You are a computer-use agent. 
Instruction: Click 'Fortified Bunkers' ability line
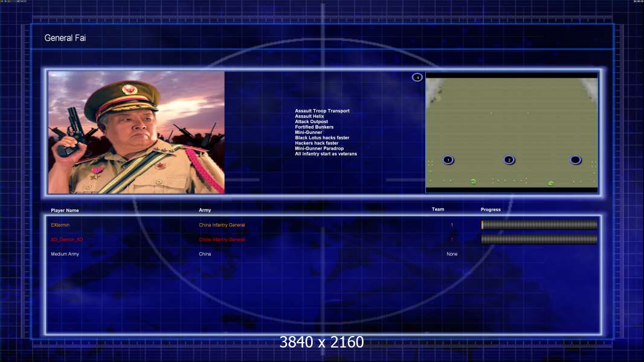coord(314,127)
